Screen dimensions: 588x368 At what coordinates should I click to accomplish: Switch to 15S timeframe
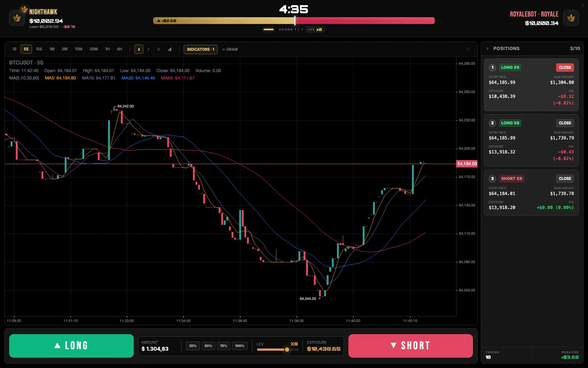coord(39,49)
